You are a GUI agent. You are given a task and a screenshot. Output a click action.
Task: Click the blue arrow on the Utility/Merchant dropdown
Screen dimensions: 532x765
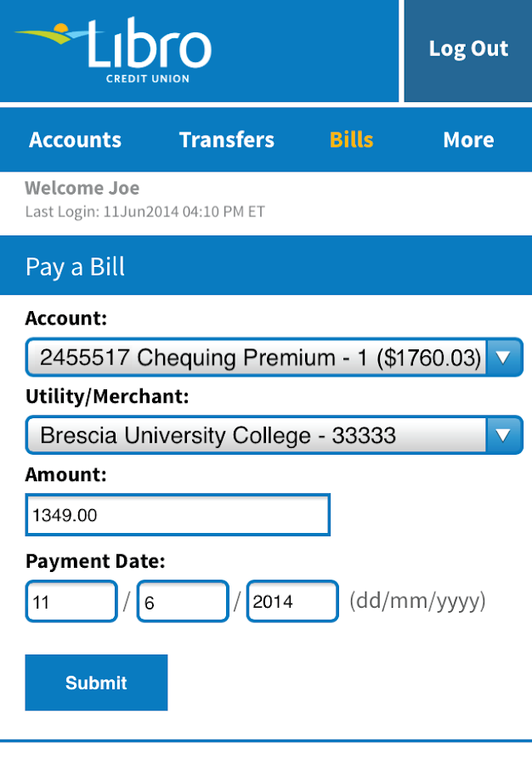pyautogui.click(x=504, y=436)
